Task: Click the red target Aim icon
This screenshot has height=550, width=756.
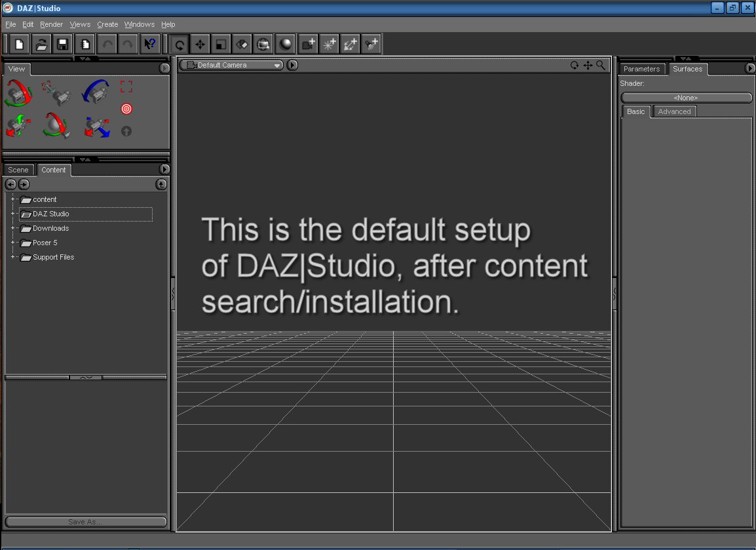Action: 126,109
